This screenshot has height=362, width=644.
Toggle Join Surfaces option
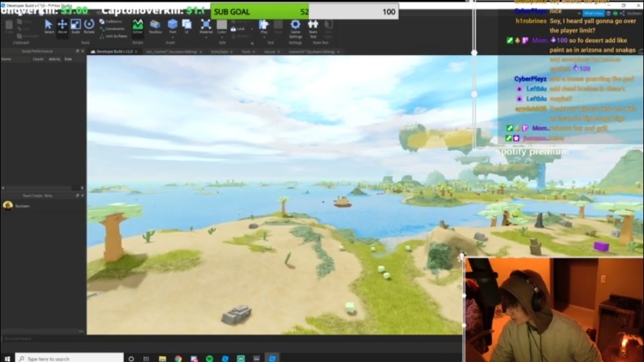(113, 36)
